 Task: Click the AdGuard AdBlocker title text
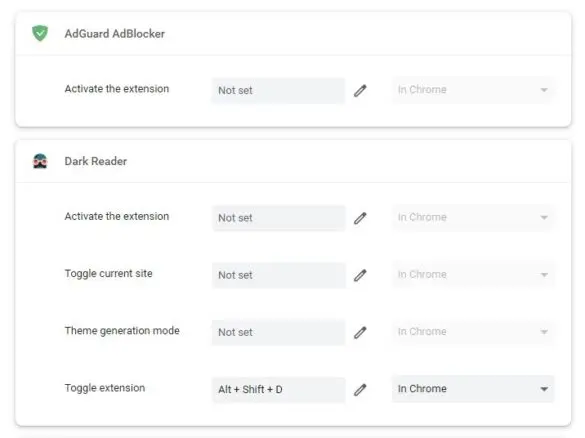pyautogui.click(x=115, y=34)
